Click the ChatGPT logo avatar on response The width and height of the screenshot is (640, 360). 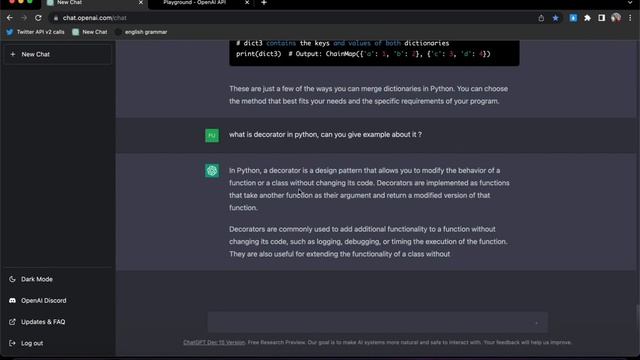(212, 171)
